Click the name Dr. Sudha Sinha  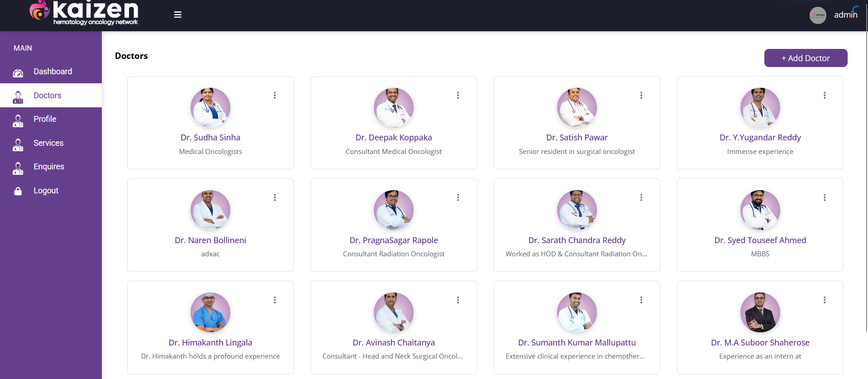(210, 137)
